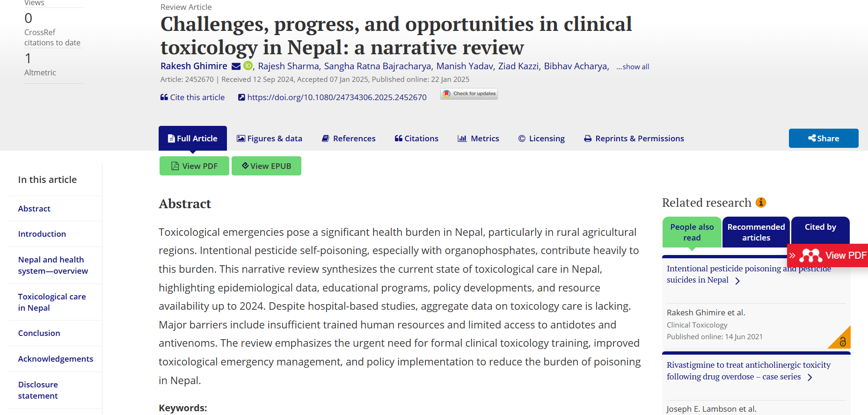
Task: Open the View PDF green button
Action: coord(194,166)
